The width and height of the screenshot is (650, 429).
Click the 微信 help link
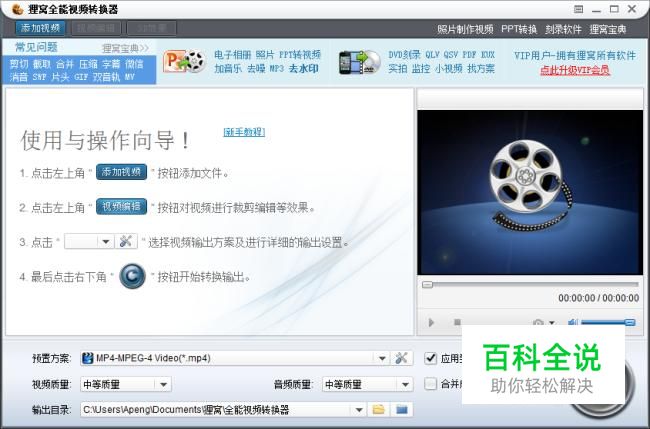click(134, 64)
